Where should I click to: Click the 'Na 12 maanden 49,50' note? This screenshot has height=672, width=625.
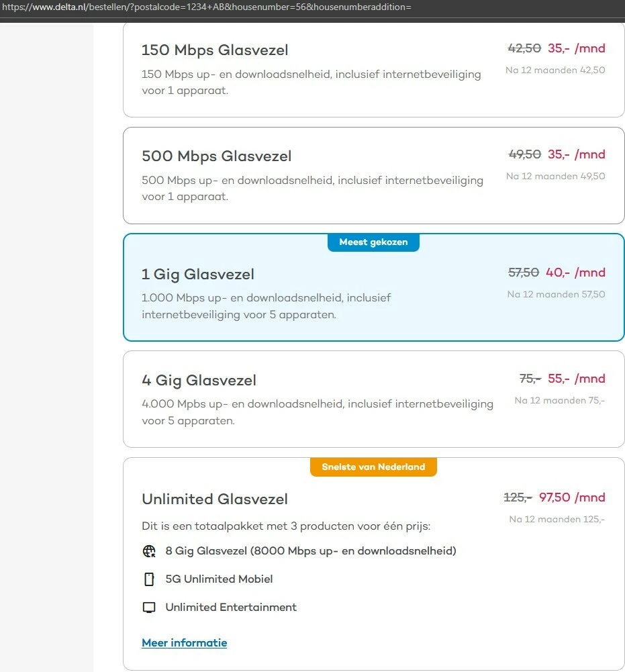point(555,176)
